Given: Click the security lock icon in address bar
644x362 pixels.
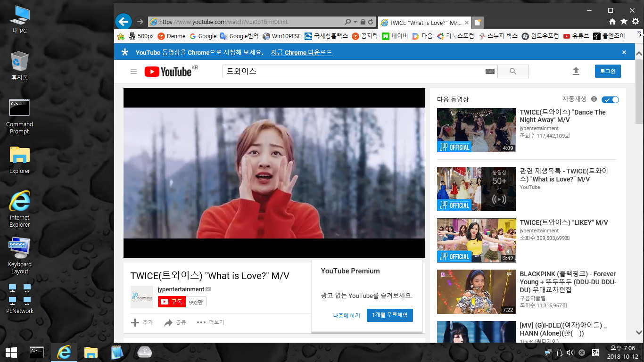Looking at the screenshot, I should tap(363, 22).
